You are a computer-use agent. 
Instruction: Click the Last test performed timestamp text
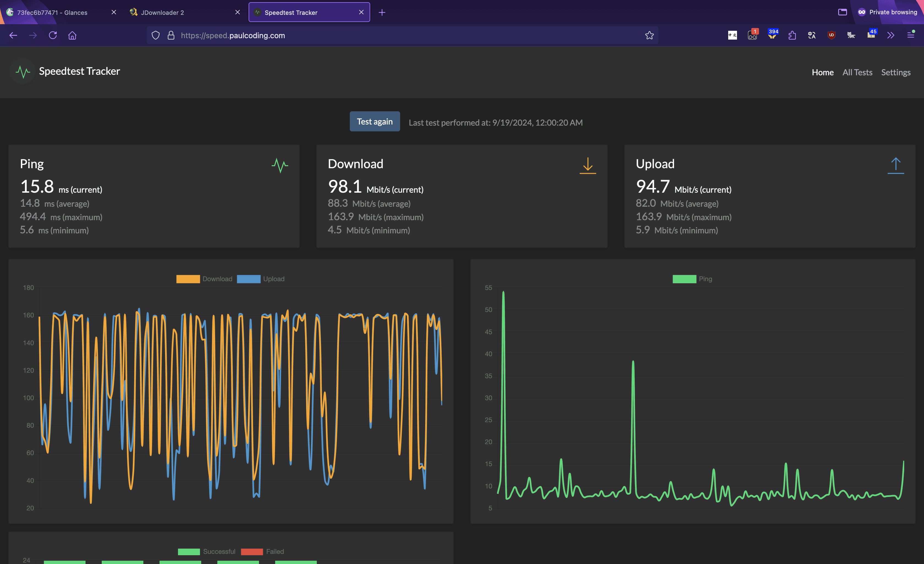495,123
